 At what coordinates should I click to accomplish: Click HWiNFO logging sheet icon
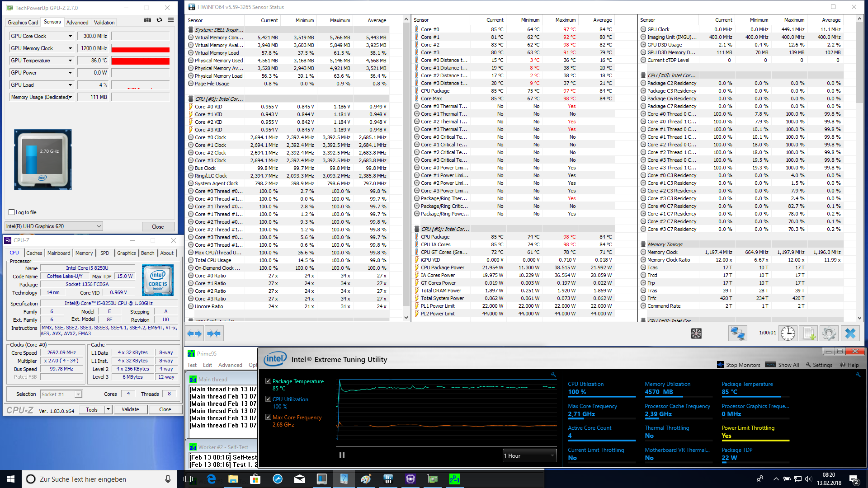coord(808,333)
